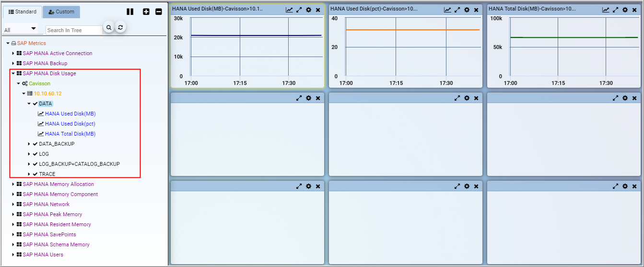Image resolution: width=644 pixels, height=267 pixels.
Task: Collapse the 10.10.60.12 server node
Action: tap(24, 93)
